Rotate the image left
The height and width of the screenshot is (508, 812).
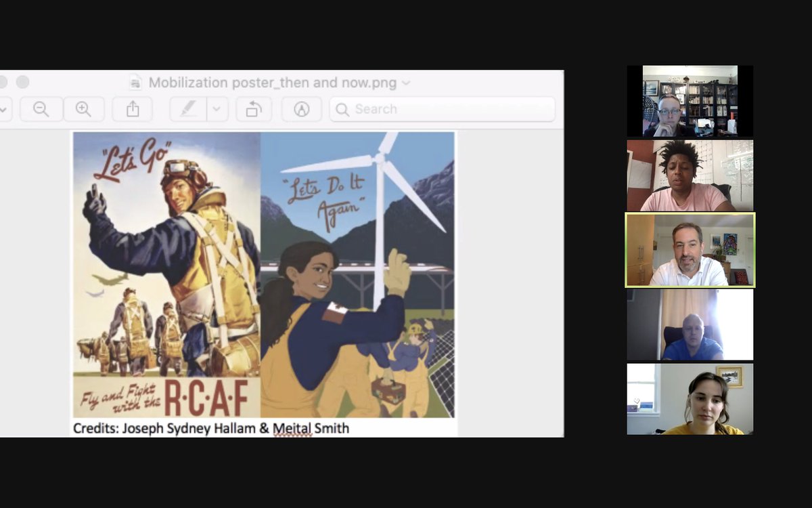(x=254, y=109)
